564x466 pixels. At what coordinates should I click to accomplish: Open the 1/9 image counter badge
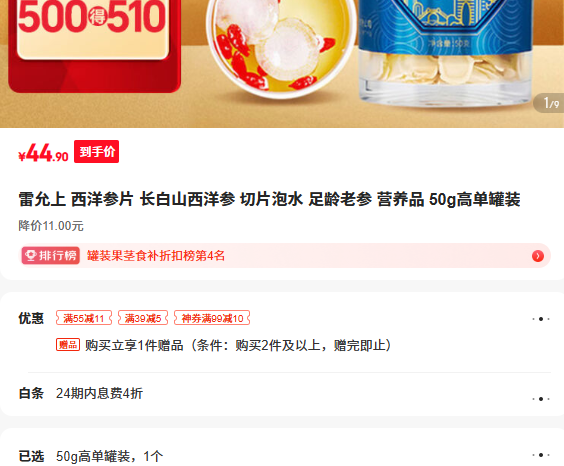pos(550,103)
